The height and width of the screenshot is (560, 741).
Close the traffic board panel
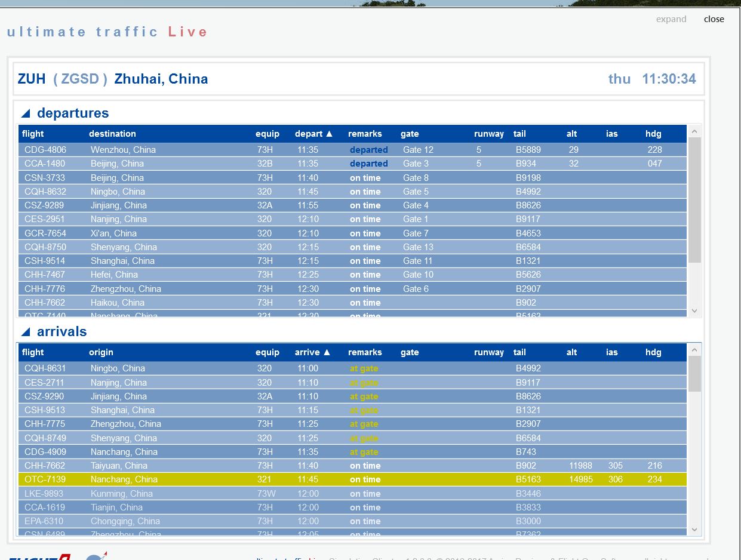714,19
